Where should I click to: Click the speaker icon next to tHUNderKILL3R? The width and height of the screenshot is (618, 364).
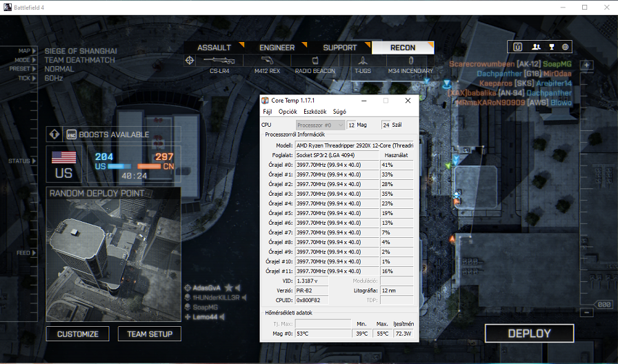click(x=244, y=297)
